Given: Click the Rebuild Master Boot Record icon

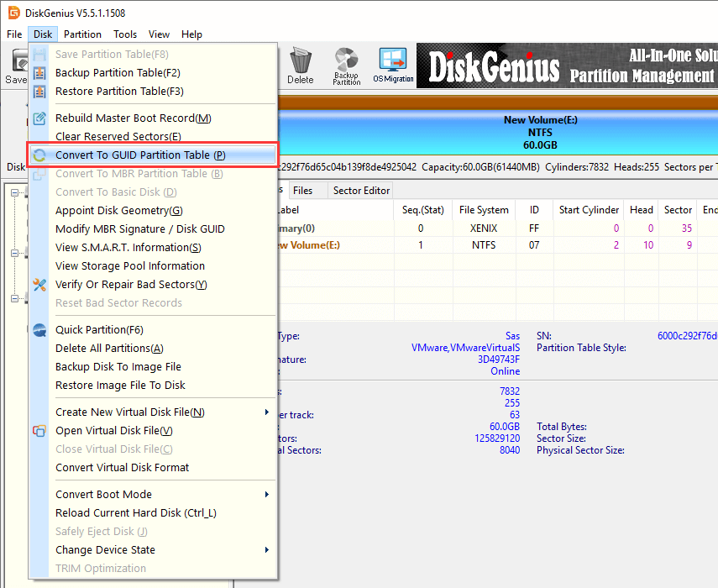Looking at the screenshot, I should [x=39, y=118].
